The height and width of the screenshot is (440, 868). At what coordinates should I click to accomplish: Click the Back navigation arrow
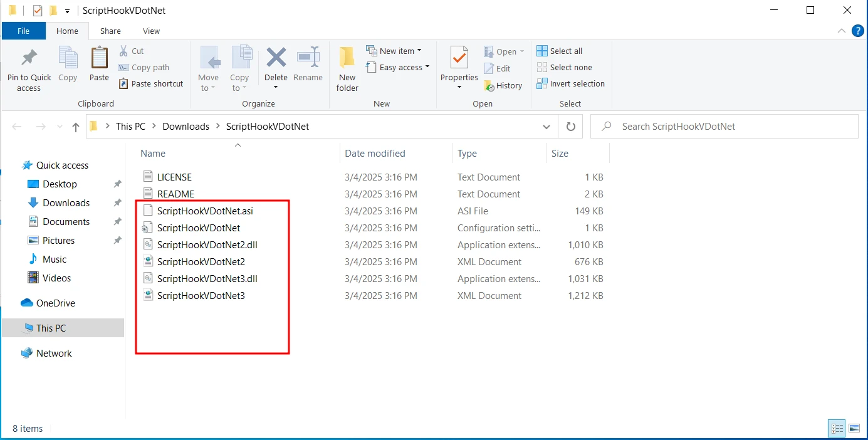tap(17, 127)
